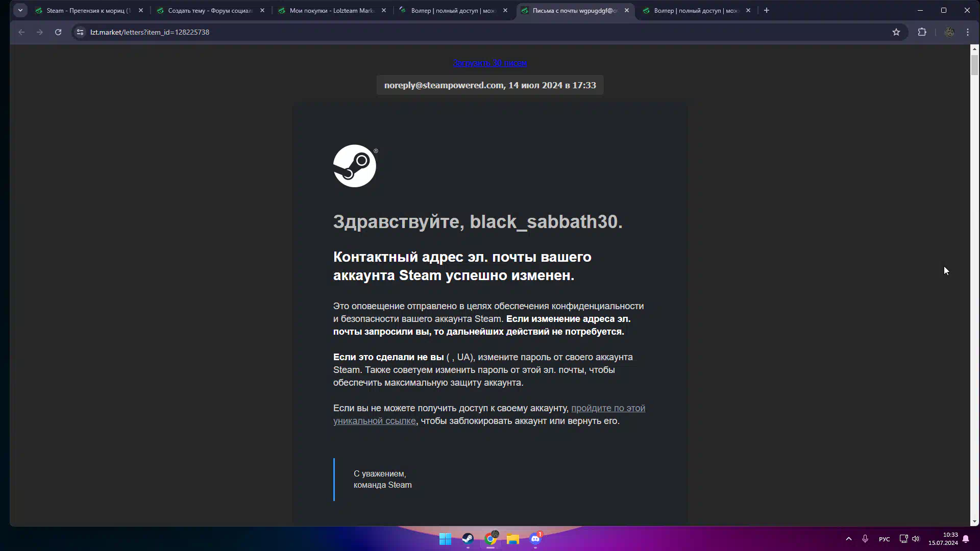Open the Chrome three-dot menu
Viewport: 980px width, 551px height.
coord(968,32)
